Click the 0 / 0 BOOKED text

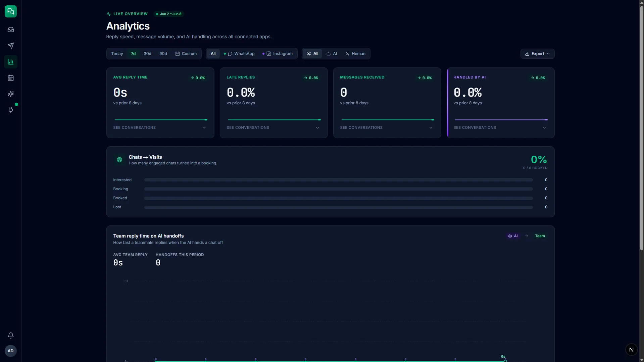click(x=535, y=168)
